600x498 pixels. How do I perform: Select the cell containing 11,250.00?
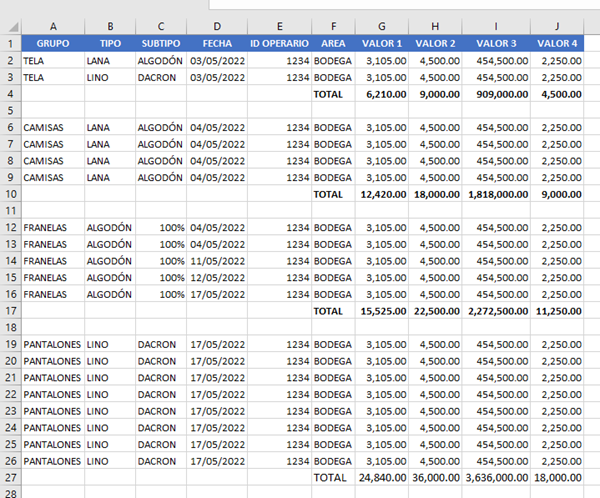tap(558, 311)
